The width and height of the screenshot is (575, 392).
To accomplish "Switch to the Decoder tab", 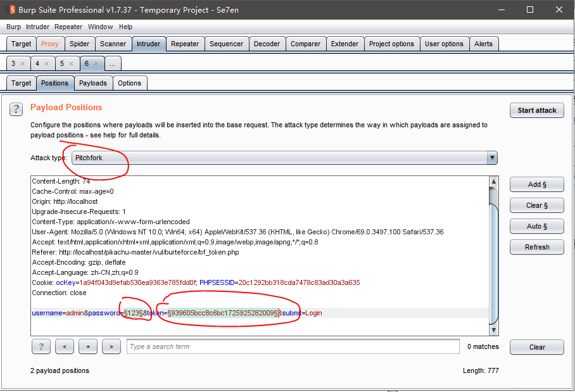I will click(x=267, y=44).
